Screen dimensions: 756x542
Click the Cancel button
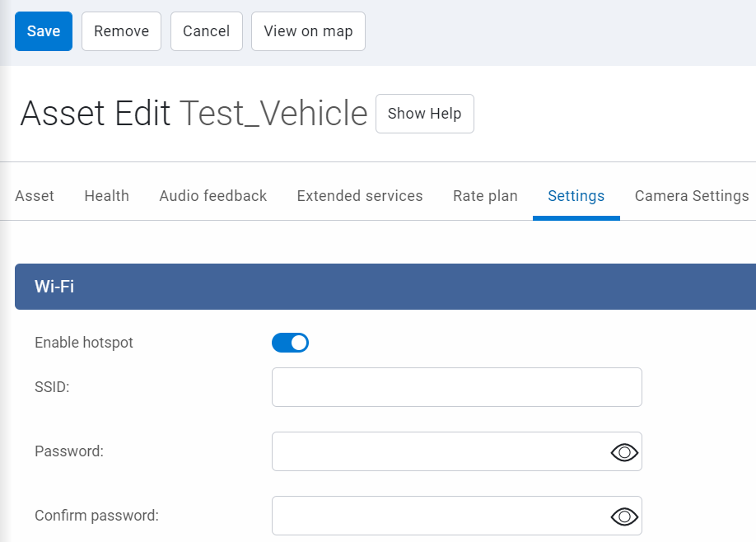207,31
